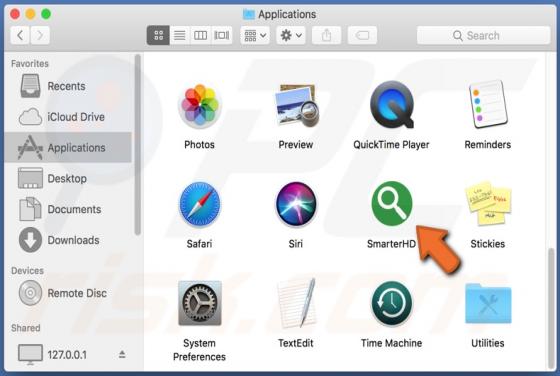Click the QuickTime Player label text

391,145
